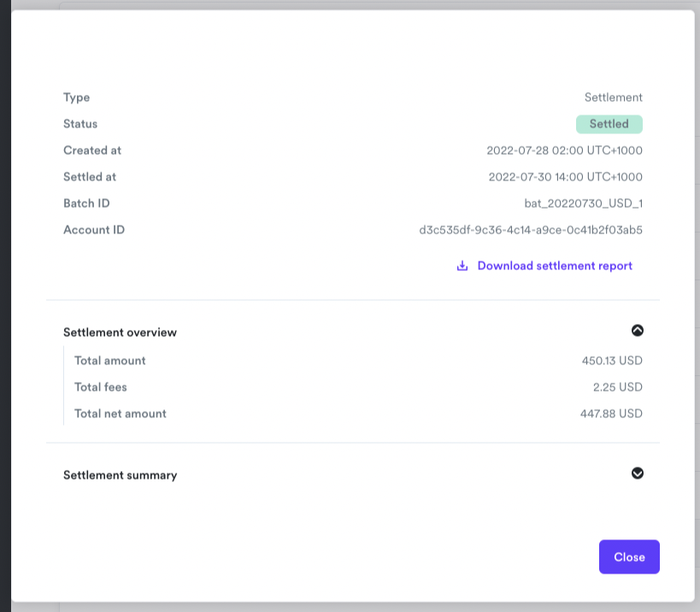Image resolution: width=700 pixels, height=612 pixels.
Task: Click the Total fees value 2.25 USD
Action: click(x=617, y=387)
